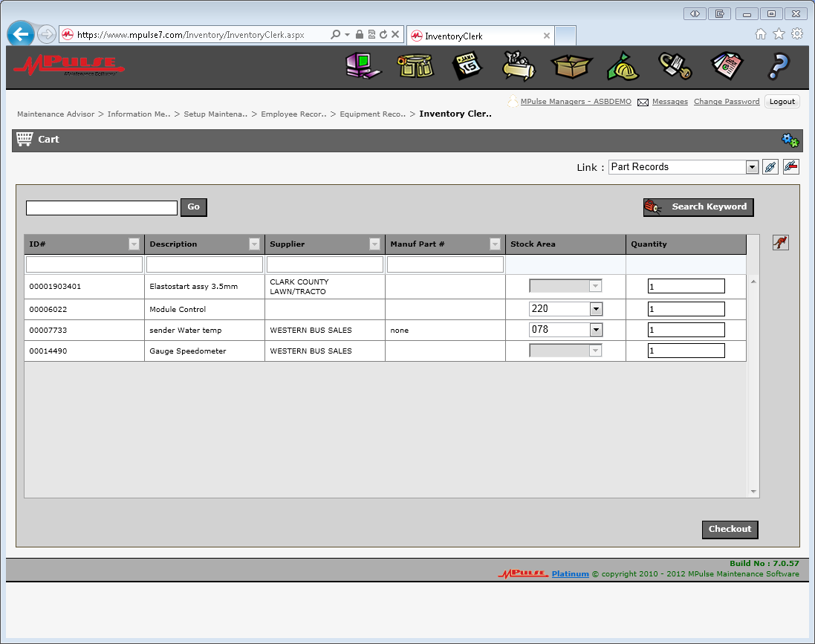Open Help via the question mark icon
The image size is (815, 644).
click(778, 67)
